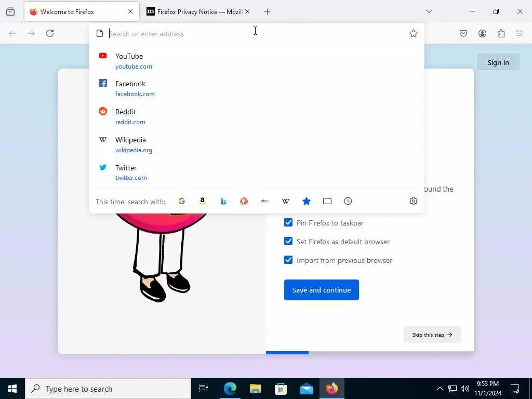Go forward with the forward arrow
This screenshot has width=532, height=399.
click(x=31, y=33)
